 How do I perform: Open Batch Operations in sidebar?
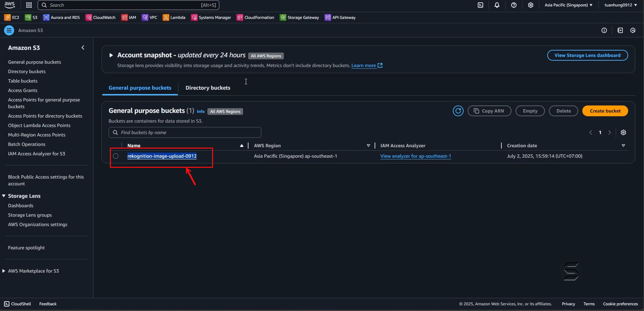pyautogui.click(x=27, y=144)
